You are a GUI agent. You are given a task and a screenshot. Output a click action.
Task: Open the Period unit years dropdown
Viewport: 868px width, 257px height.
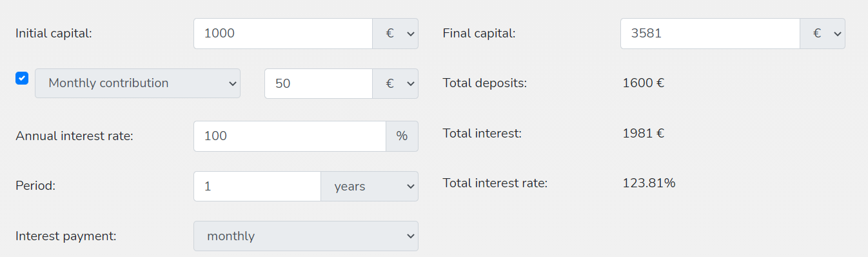tap(370, 186)
